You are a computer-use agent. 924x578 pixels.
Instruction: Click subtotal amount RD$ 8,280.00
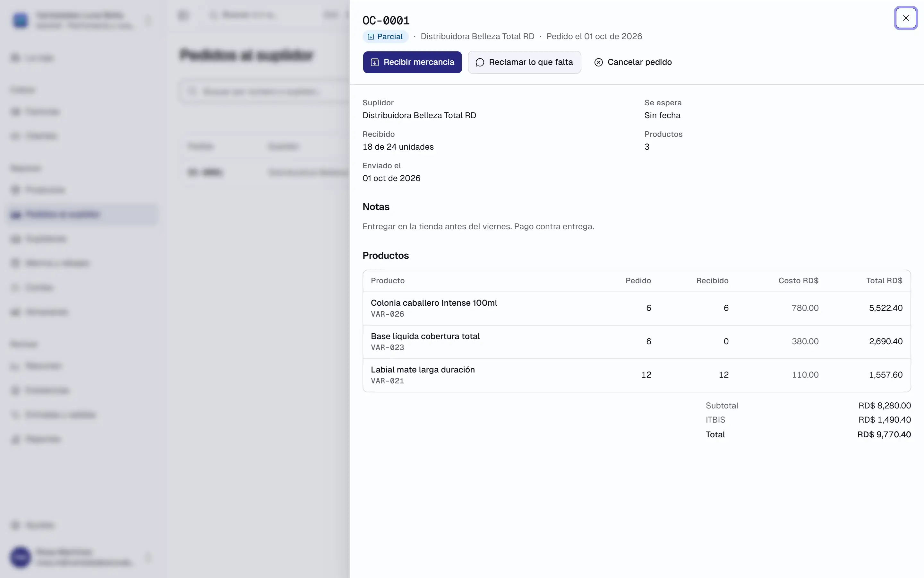(884, 406)
